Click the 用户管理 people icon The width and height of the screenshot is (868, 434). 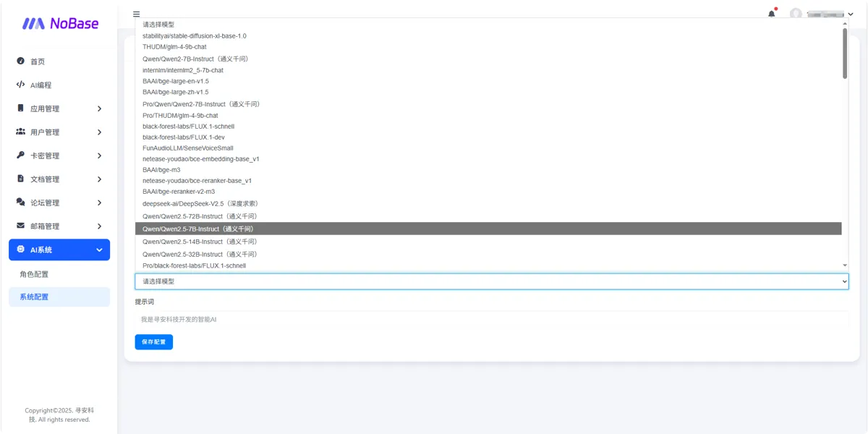[x=20, y=132]
